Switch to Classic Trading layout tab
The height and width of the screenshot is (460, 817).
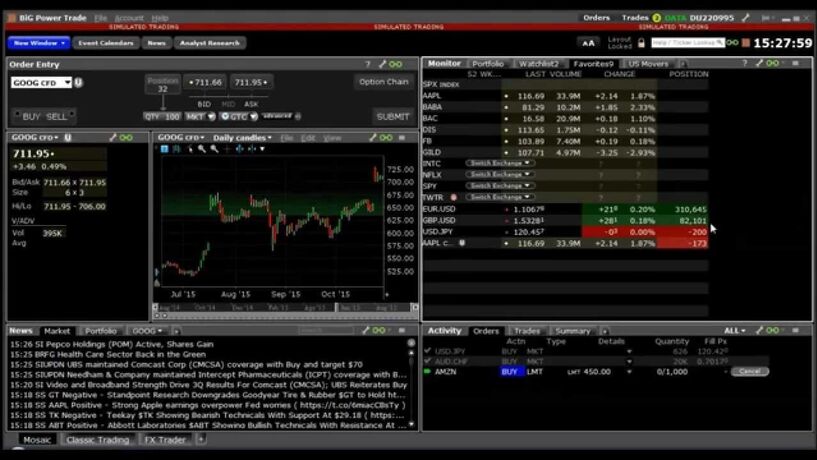tap(97, 440)
